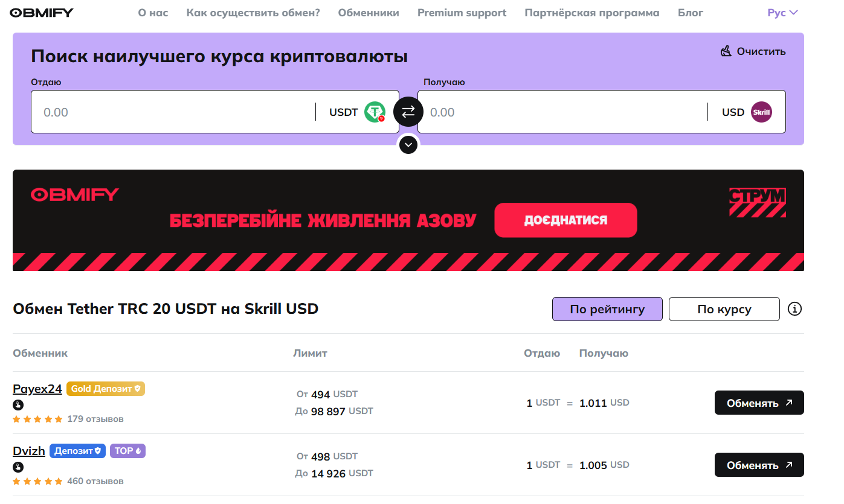Click the small round badge under Dvizh
The width and height of the screenshot is (844, 504).
[x=18, y=467]
